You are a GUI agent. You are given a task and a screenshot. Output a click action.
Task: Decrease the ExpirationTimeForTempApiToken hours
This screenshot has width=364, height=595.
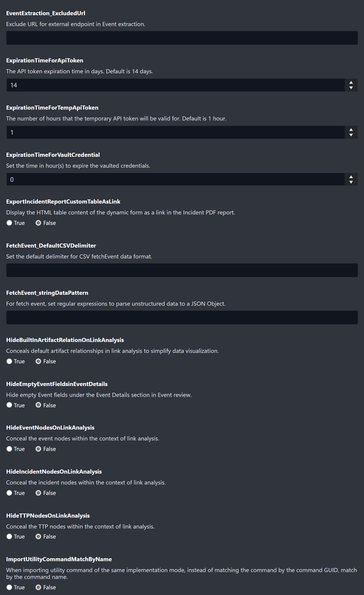(x=351, y=135)
